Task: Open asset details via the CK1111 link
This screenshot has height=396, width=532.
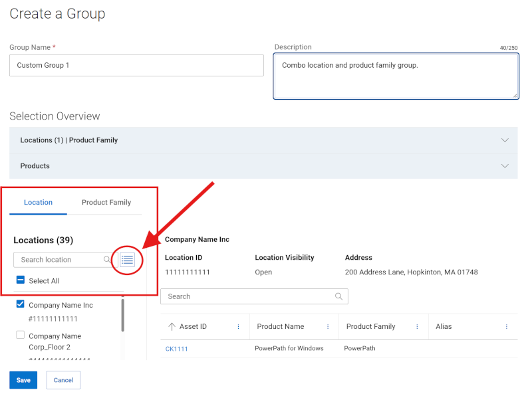Action: [176, 347]
